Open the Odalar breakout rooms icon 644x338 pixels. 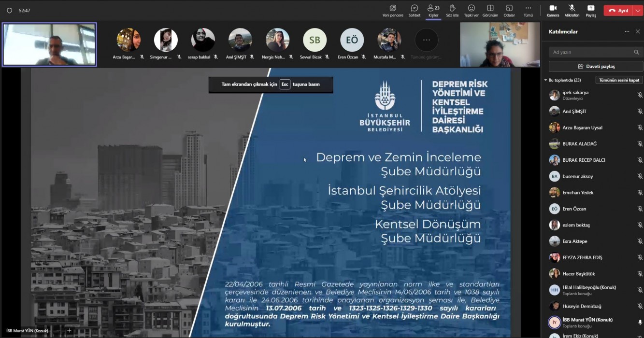coord(509,8)
